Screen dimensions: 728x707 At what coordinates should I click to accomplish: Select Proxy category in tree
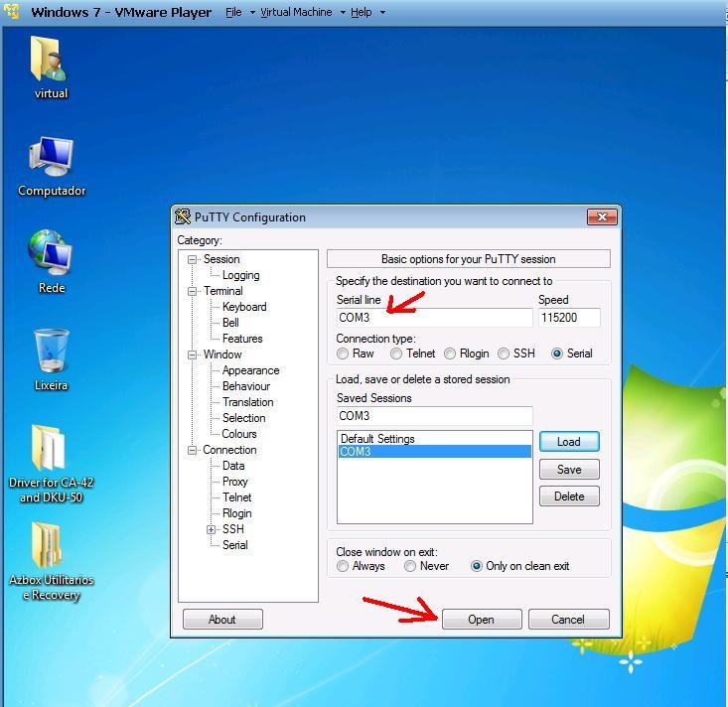pyautogui.click(x=235, y=482)
